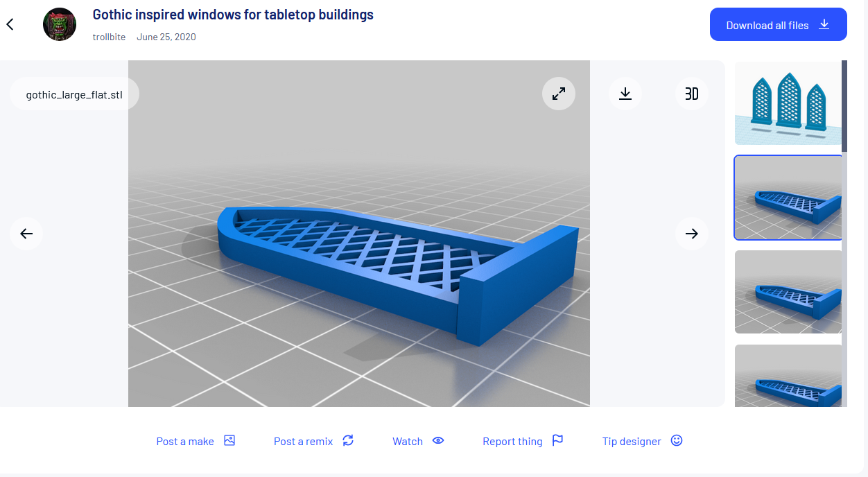Image resolution: width=868 pixels, height=477 pixels.
Task: Click the Report thing link
Action: point(512,442)
